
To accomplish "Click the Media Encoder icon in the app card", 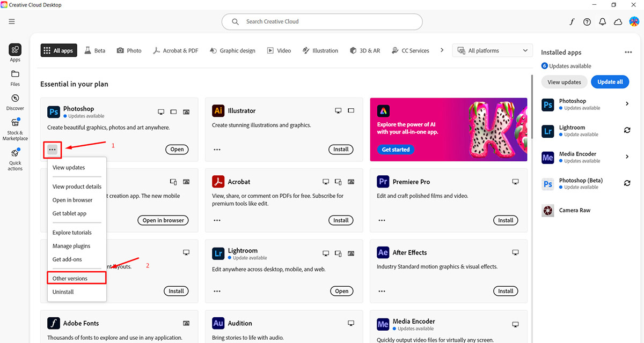I will pyautogui.click(x=383, y=324).
